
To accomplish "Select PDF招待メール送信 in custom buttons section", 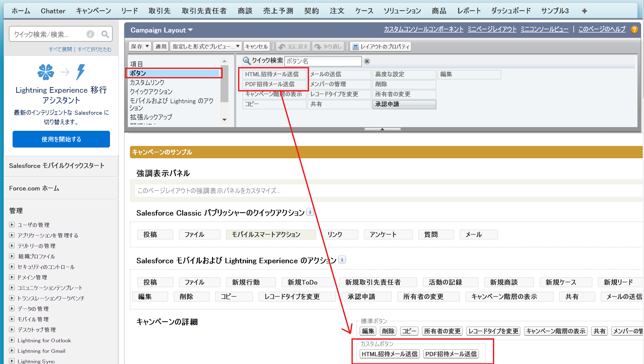I will click(x=451, y=354).
